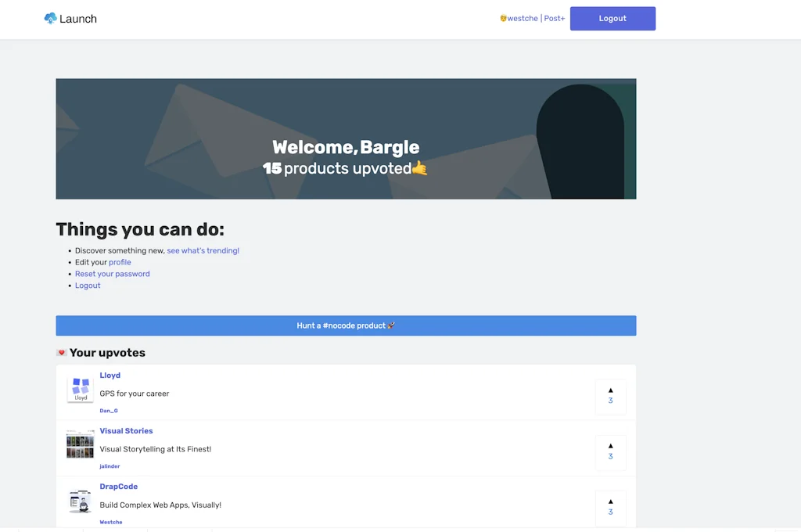Open the Visual Stories product title
This screenshot has height=532, width=801.
(x=126, y=431)
